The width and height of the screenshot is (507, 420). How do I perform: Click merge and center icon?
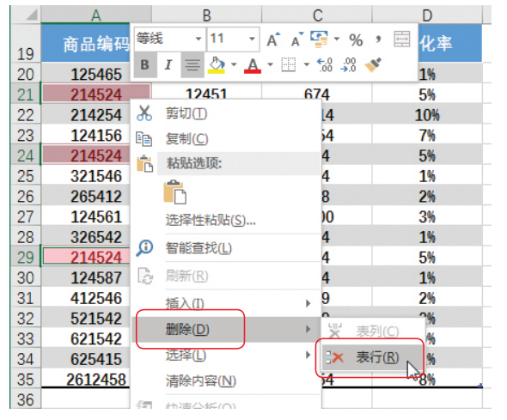(x=402, y=40)
